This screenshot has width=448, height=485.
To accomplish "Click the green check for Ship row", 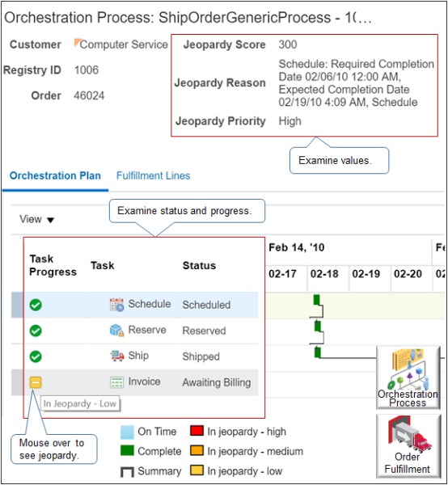I will click(36, 356).
